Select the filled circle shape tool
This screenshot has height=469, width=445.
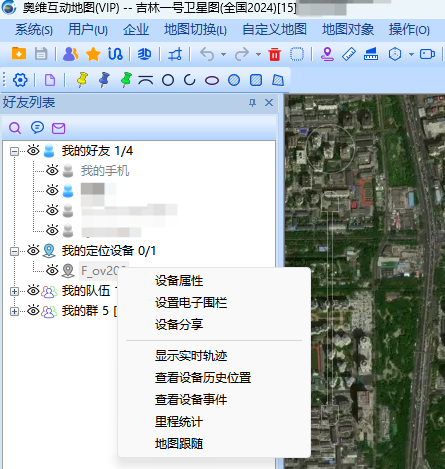234,80
